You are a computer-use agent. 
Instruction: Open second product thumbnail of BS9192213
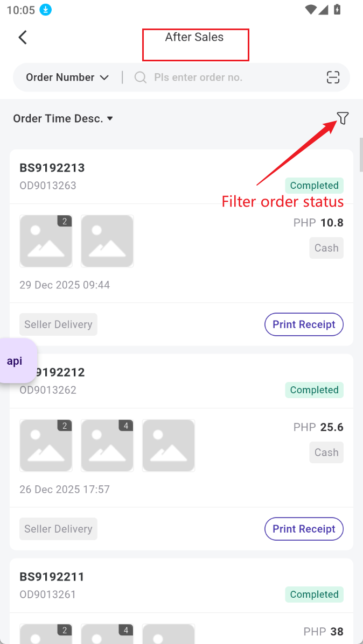107,241
